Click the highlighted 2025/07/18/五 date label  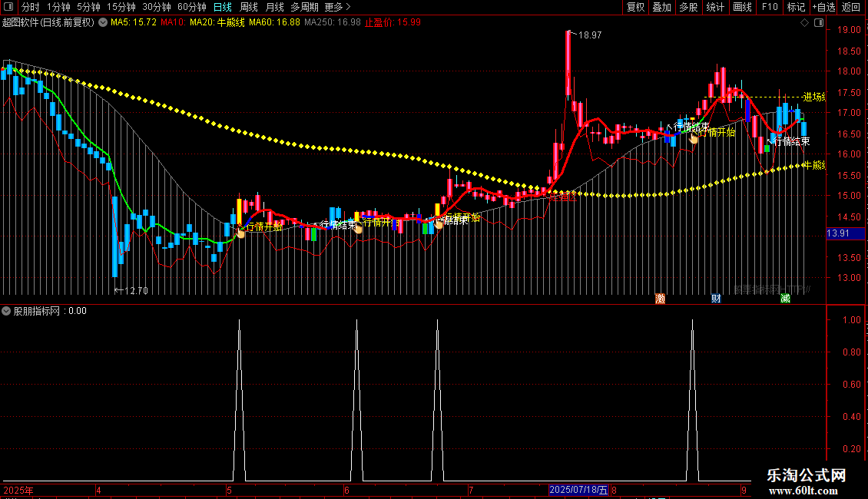click(x=578, y=490)
